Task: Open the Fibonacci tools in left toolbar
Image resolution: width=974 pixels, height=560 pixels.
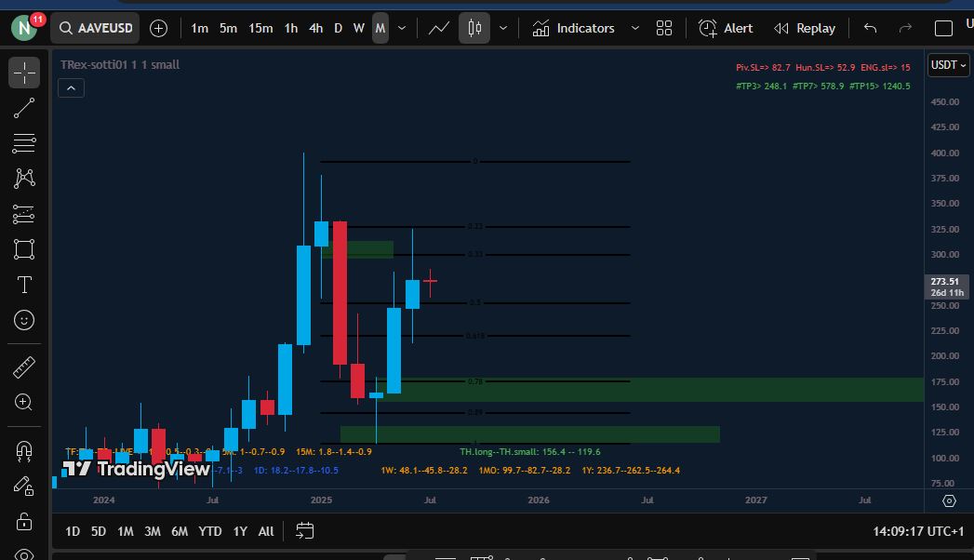Action: [x=24, y=143]
